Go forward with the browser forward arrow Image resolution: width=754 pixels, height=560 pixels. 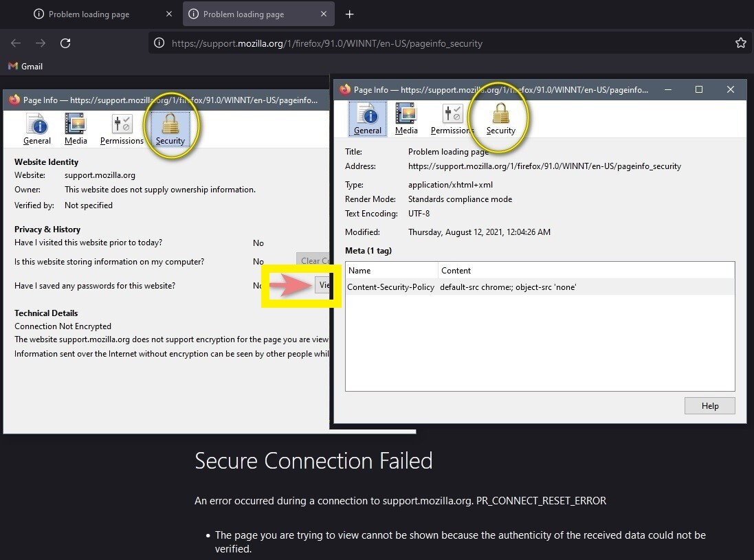[41, 43]
